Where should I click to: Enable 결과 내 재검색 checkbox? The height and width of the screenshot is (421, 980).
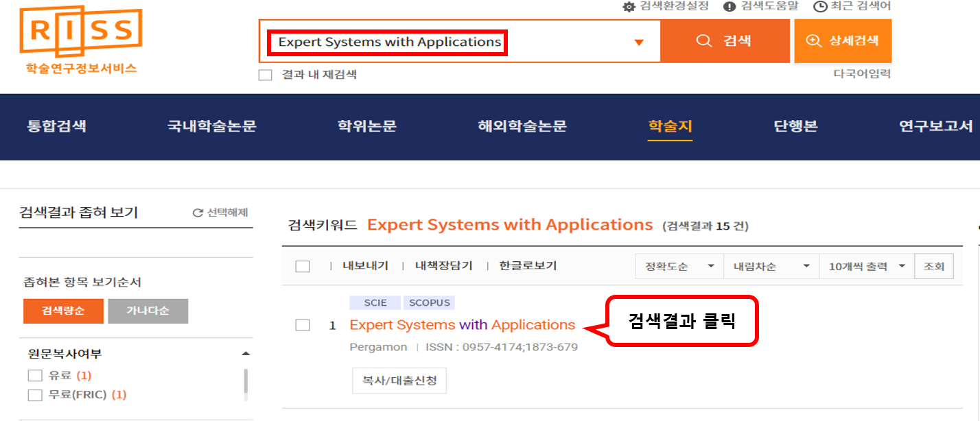click(266, 75)
